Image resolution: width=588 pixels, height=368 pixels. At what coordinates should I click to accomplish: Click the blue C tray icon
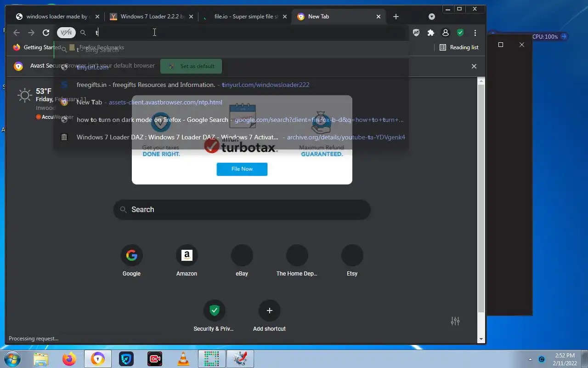click(x=542, y=359)
